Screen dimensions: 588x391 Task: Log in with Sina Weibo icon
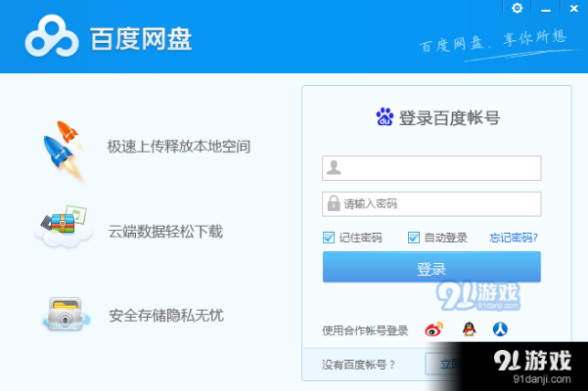point(433,330)
